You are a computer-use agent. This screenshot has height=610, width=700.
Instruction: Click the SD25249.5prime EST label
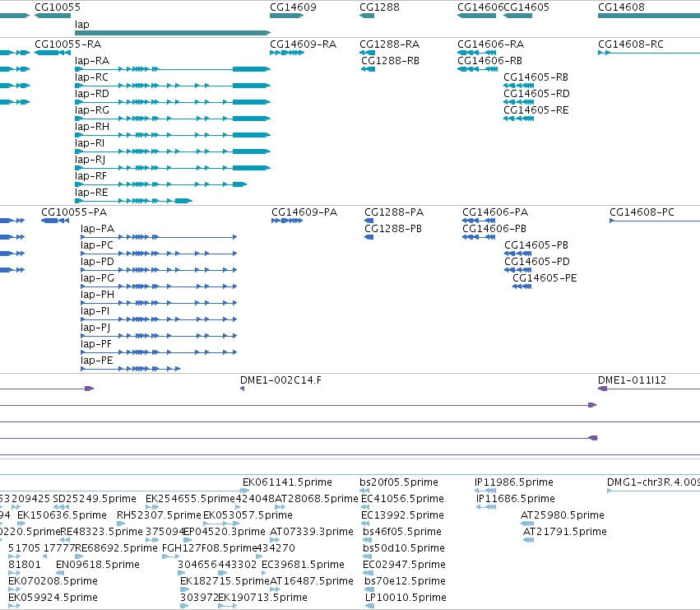95,499
